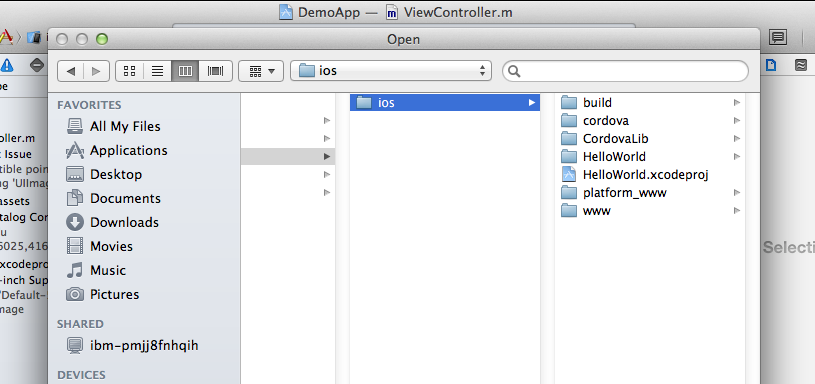815x384 pixels.
Task: Open the ios folder path popup
Action: (x=391, y=71)
